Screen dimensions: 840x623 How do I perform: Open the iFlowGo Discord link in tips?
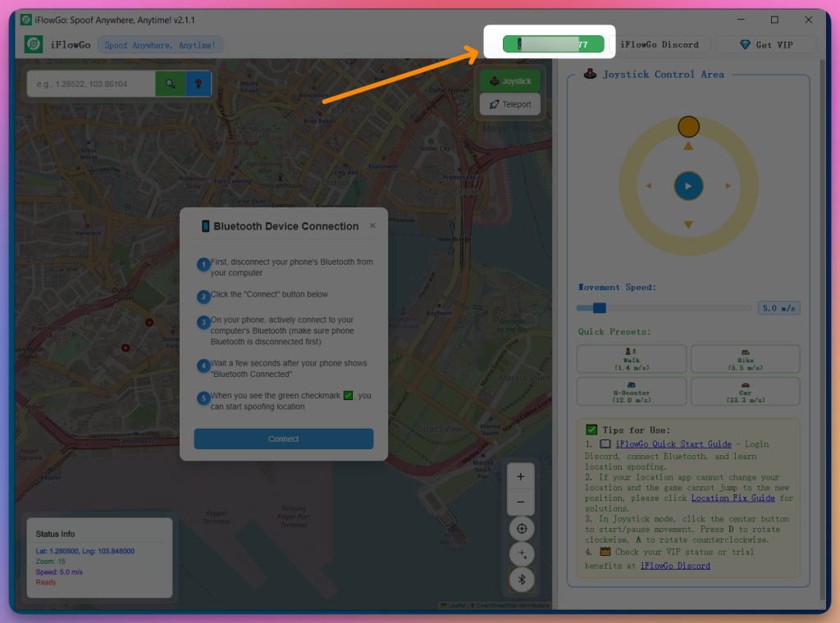click(675, 566)
